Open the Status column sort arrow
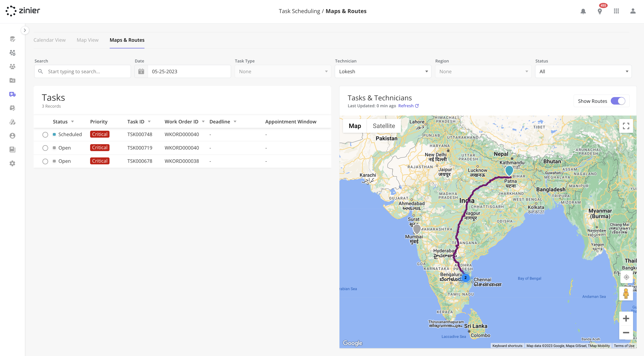644x356 pixels. 72,122
